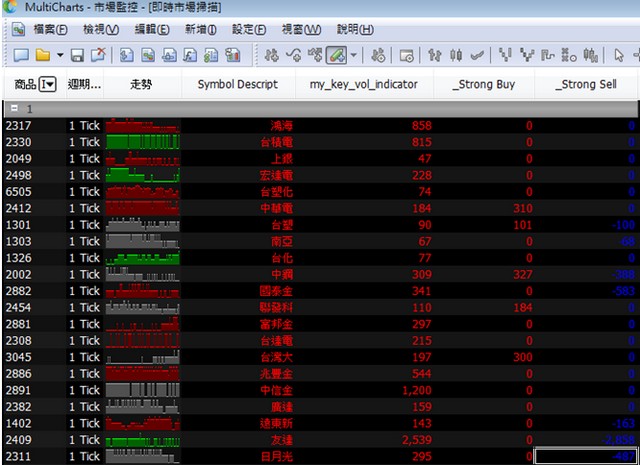
Task: Click the close workspace icon with red X
Action: pos(98,55)
